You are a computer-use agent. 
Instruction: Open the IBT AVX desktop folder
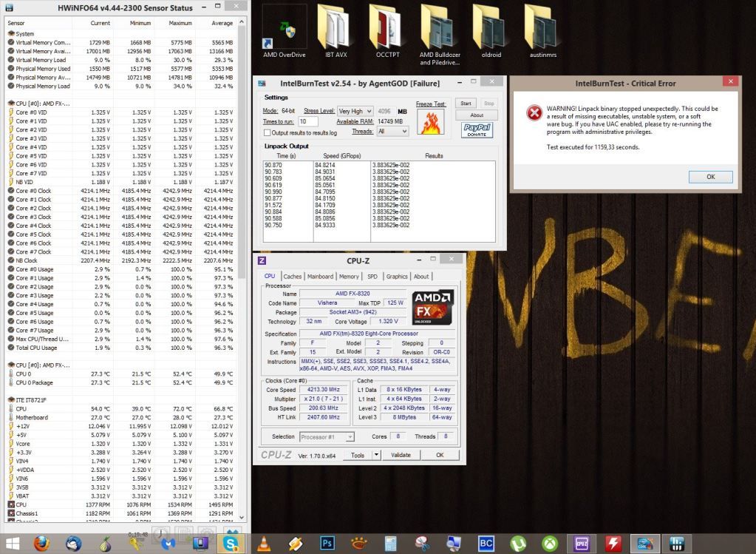coord(336,31)
